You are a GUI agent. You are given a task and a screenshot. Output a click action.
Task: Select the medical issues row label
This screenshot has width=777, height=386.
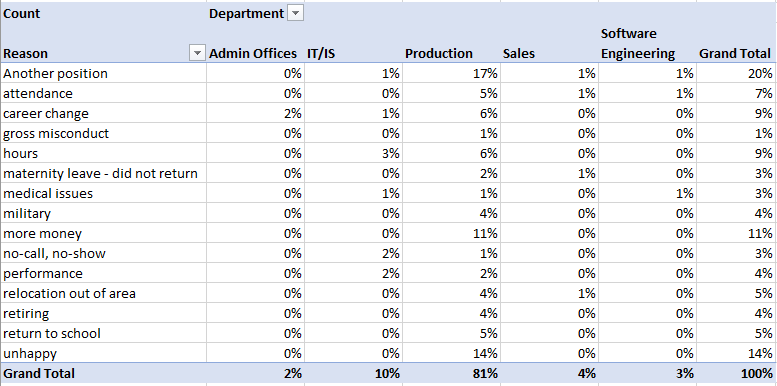(104, 193)
